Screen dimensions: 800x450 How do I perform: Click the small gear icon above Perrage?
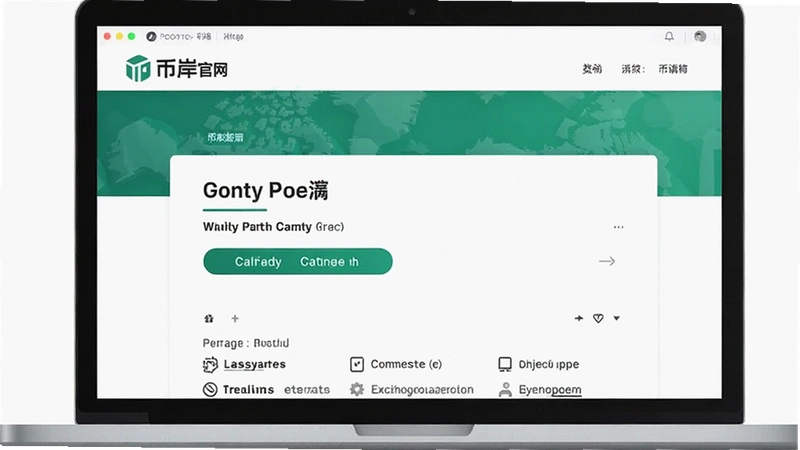[209, 318]
